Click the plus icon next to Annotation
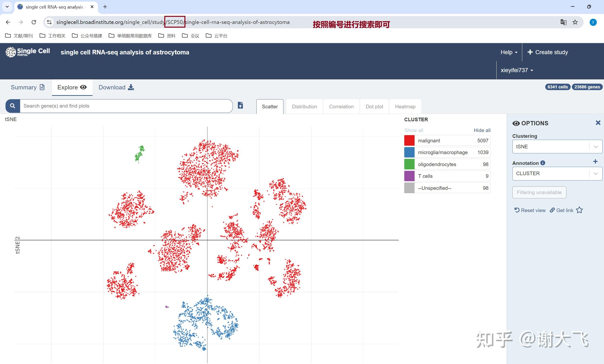The width and height of the screenshot is (604, 364). point(595,162)
